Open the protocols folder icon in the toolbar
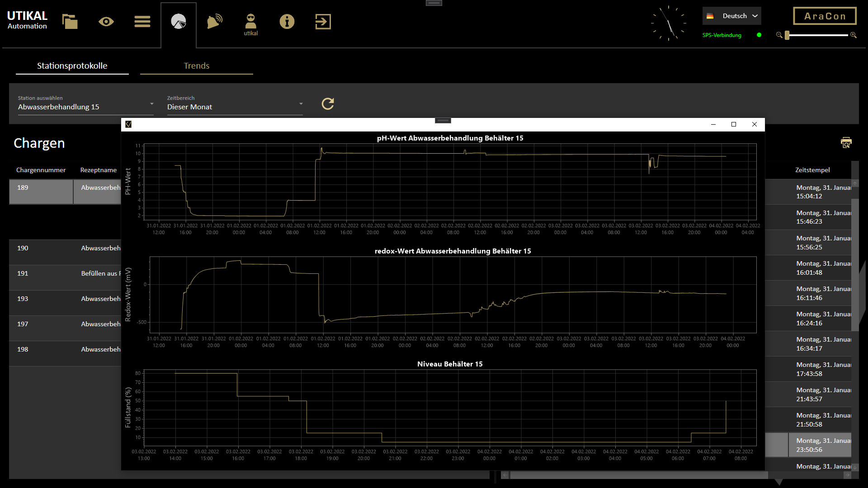The height and width of the screenshot is (488, 868). pos(70,21)
